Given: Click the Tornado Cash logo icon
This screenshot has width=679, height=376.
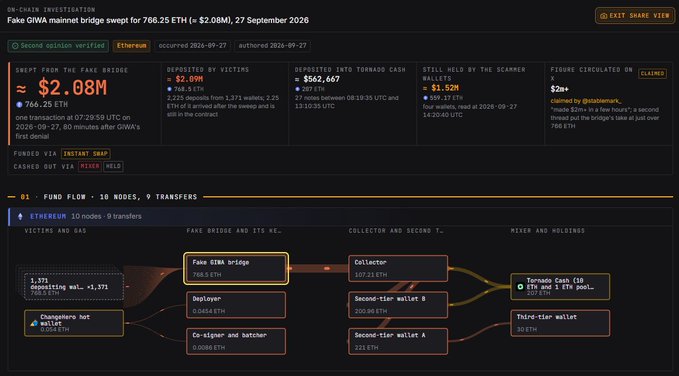Looking at the screenshot, I should [520, 287].
